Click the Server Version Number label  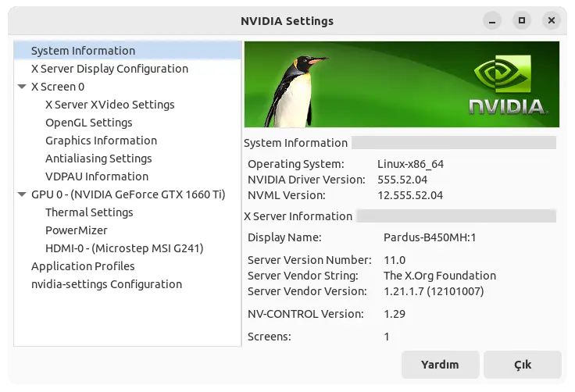pyautogui.click(x=309, y=260)
